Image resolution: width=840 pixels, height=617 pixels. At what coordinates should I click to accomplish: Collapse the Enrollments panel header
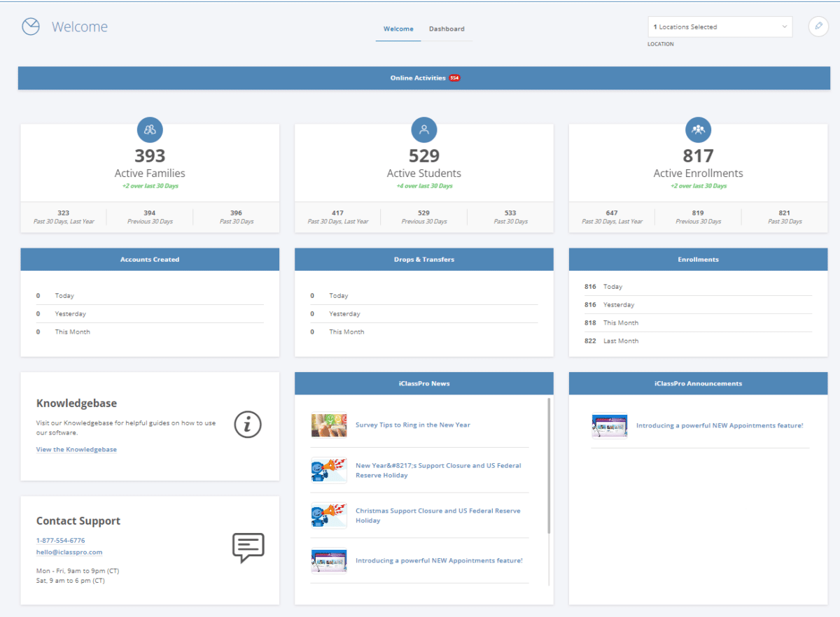click(x=698, y=259)
